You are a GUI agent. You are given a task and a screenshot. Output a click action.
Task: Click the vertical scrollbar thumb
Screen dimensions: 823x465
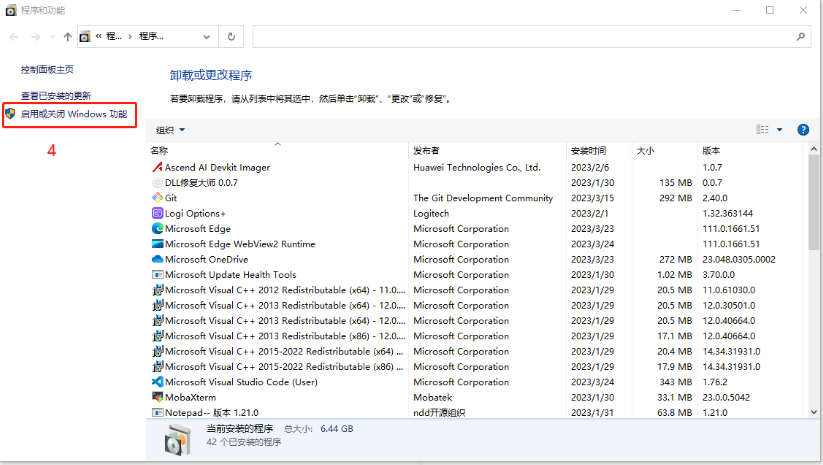tap(814, 204)
